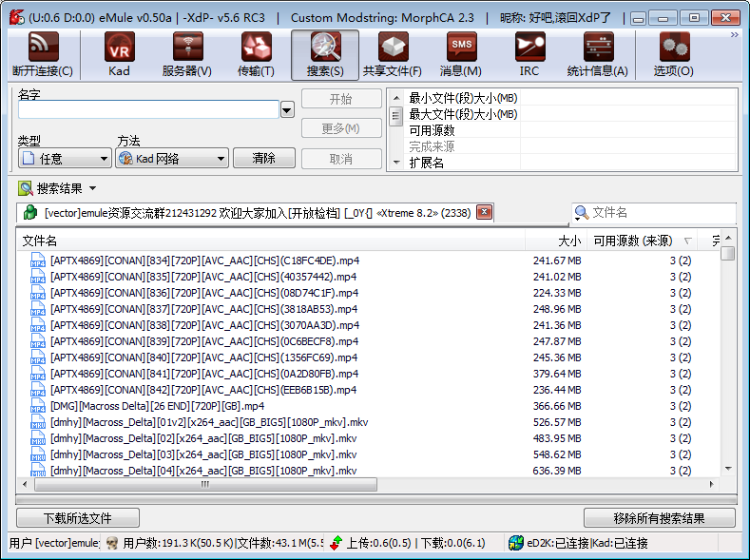Click 移除所有搜索结果 button

659,518
